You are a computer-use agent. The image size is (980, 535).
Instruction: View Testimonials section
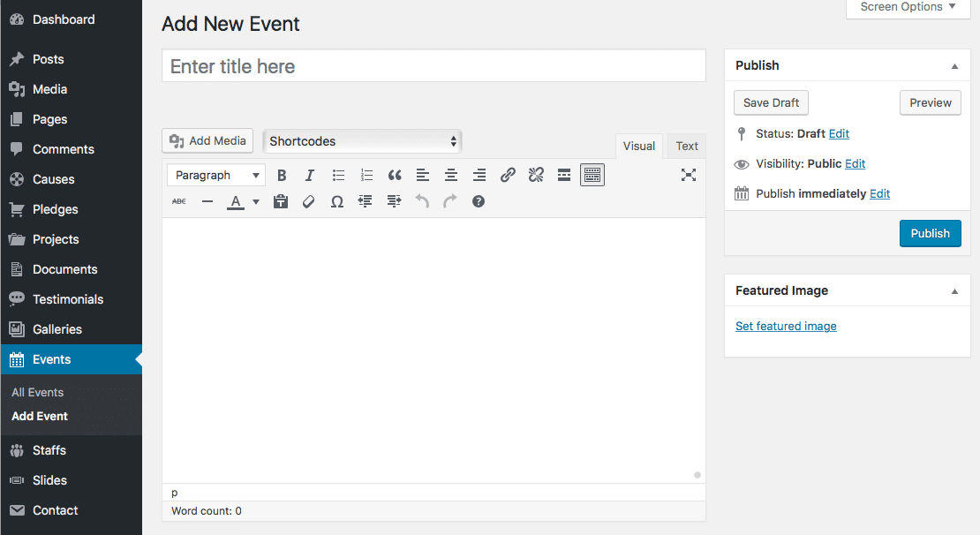coord(72,299)
